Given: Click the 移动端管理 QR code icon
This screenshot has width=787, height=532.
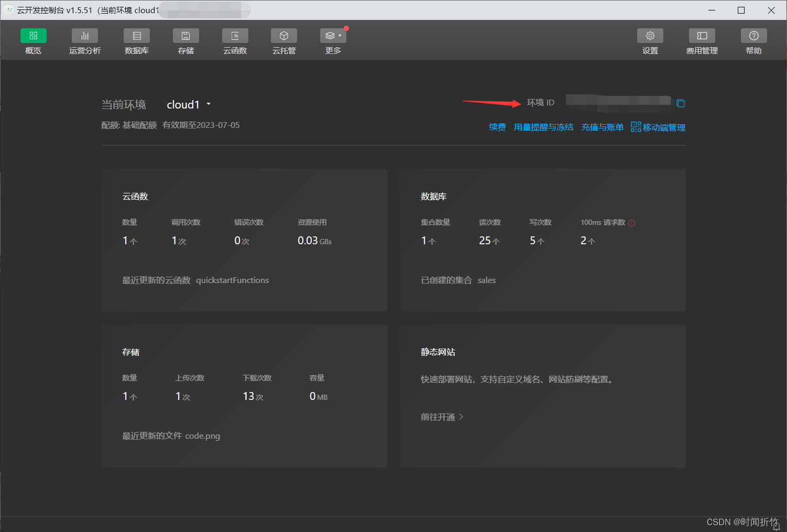Looking at the screenshot, I should point(636,127).
